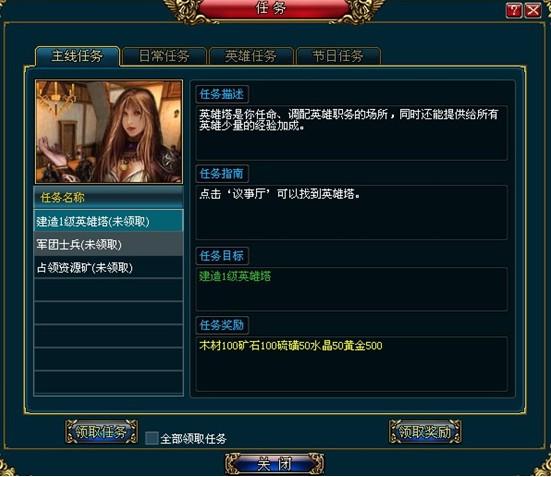Viewport: 551px width, 477px height.
Task: Click the 任务描述 section label
Action: [x=222, y=94]
